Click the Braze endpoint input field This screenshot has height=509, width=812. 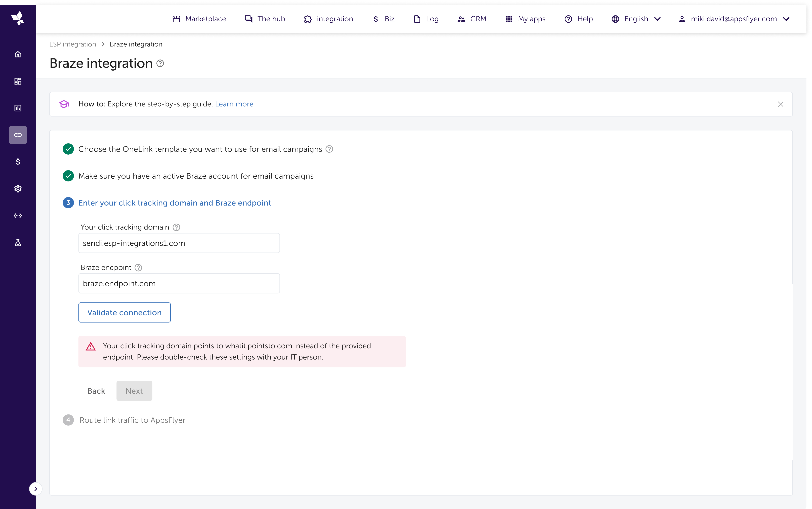pyautogui.click(x=179, y=283)
